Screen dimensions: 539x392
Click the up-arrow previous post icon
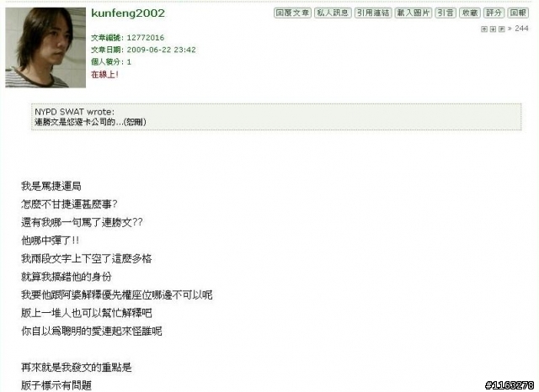pos(484,29)
